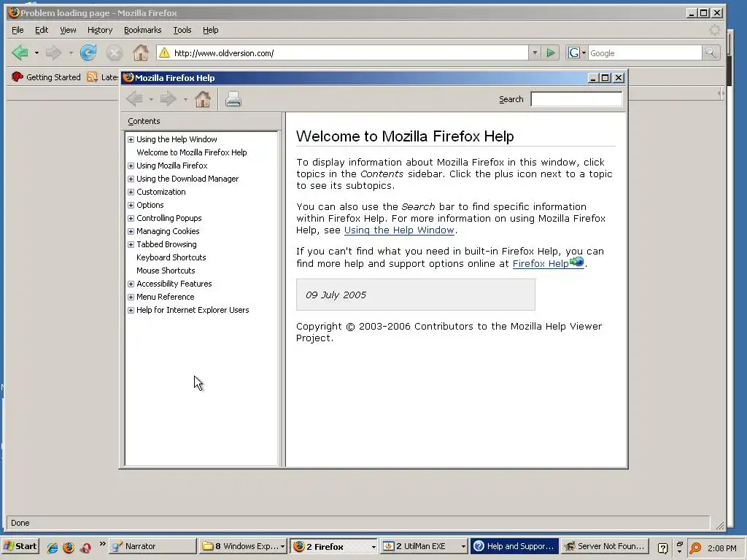747x560 pixels.
Task: Open the Getting Started bookmark
Action: tap(46, 77)
